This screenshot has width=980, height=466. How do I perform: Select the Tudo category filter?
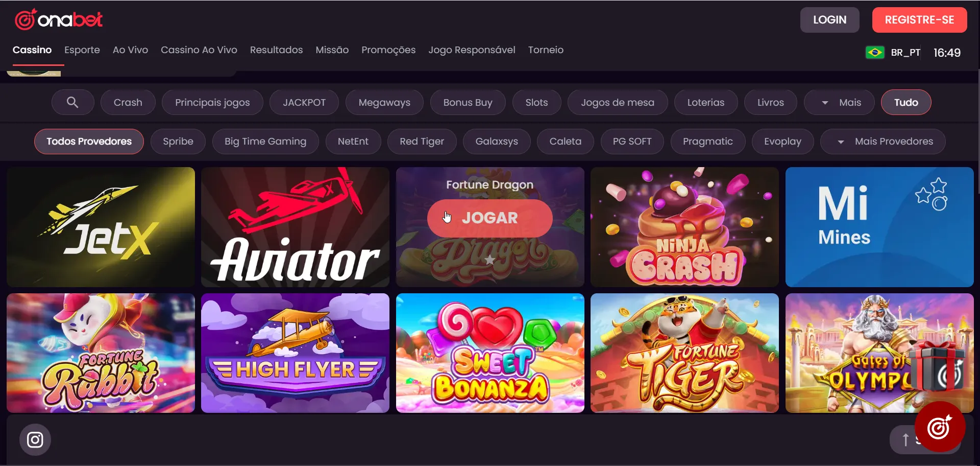pos(906,102)
